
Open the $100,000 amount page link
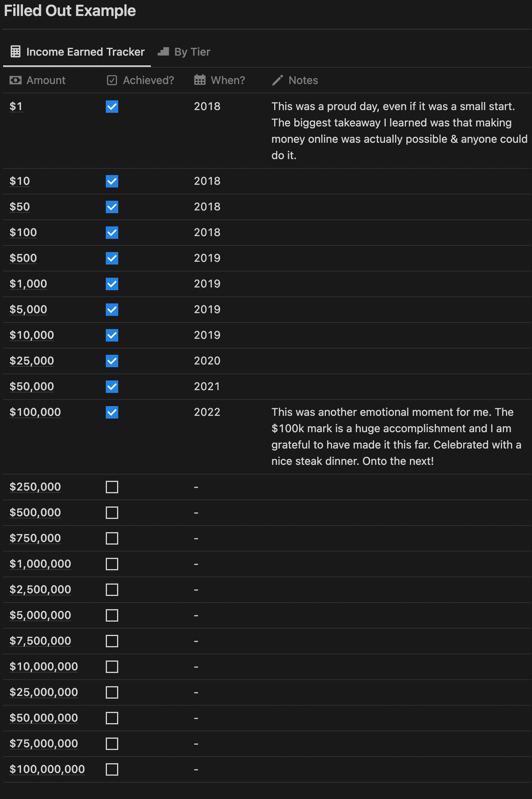(x=35, y=412)
